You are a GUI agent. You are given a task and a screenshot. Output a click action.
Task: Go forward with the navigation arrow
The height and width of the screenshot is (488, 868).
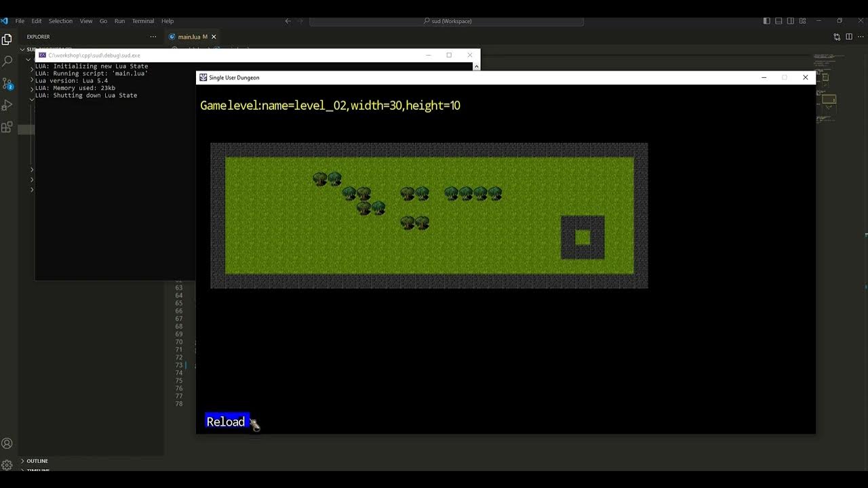coord(300,21)
